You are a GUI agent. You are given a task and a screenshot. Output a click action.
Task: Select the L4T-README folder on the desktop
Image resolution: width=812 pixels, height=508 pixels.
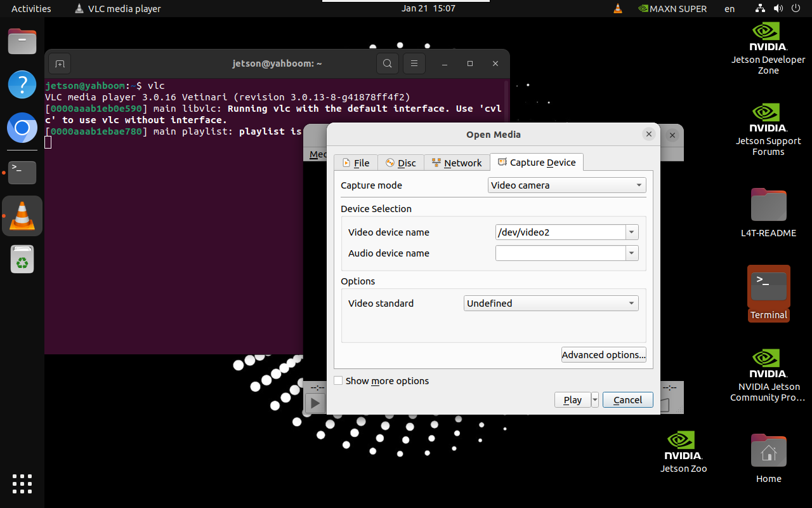click(x=768, y=213)
